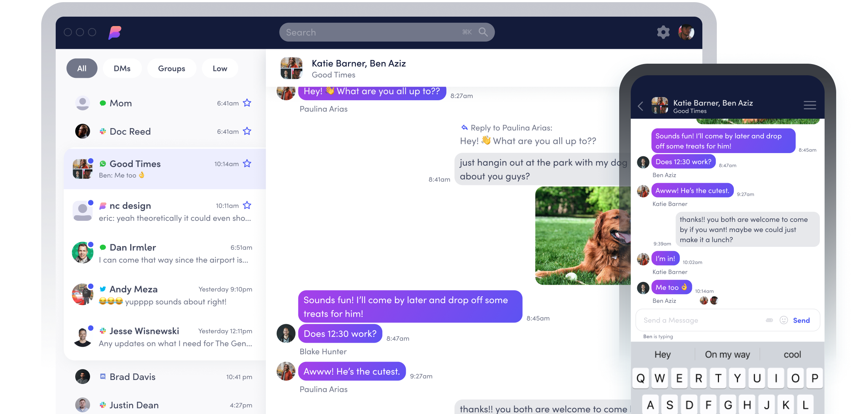This screenshot has width=868, height=414.
Task: Tap the 'On my way' suggestion
Action: click(727, 355)
